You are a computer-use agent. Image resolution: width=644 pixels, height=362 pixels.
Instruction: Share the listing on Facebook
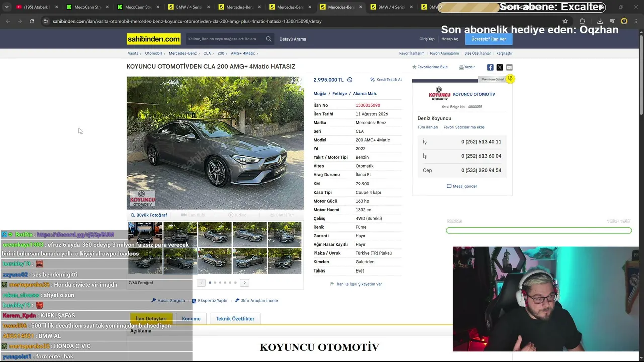coord(490,67)
